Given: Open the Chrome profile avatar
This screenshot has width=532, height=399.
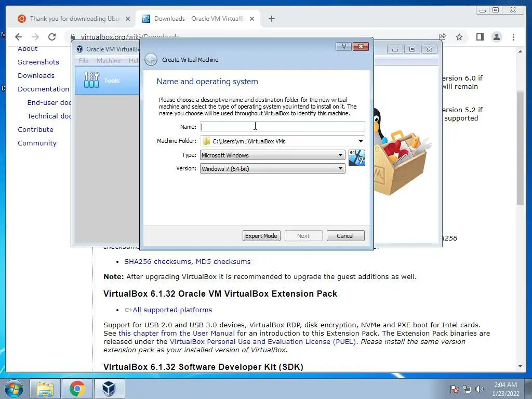Looking at the screenshot, I should (x=496, y=37).
